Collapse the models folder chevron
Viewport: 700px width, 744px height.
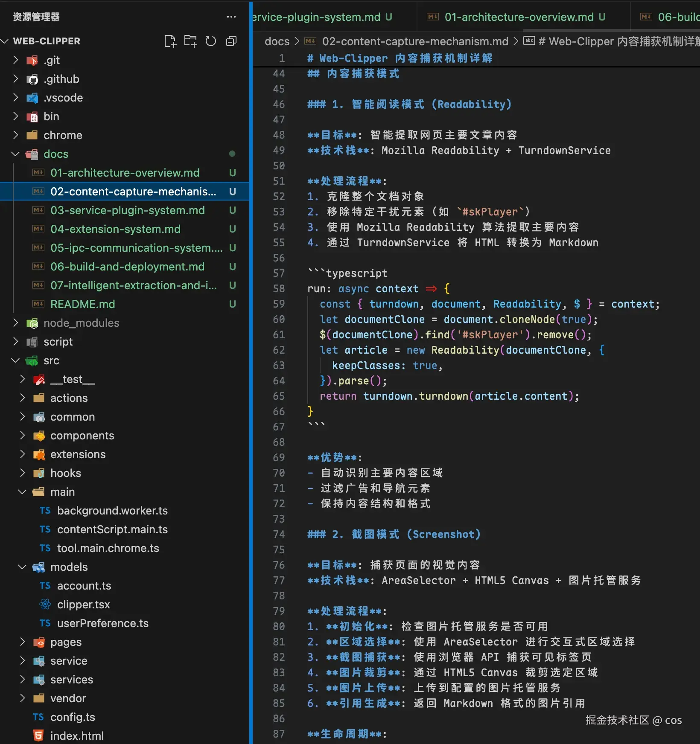23,567
